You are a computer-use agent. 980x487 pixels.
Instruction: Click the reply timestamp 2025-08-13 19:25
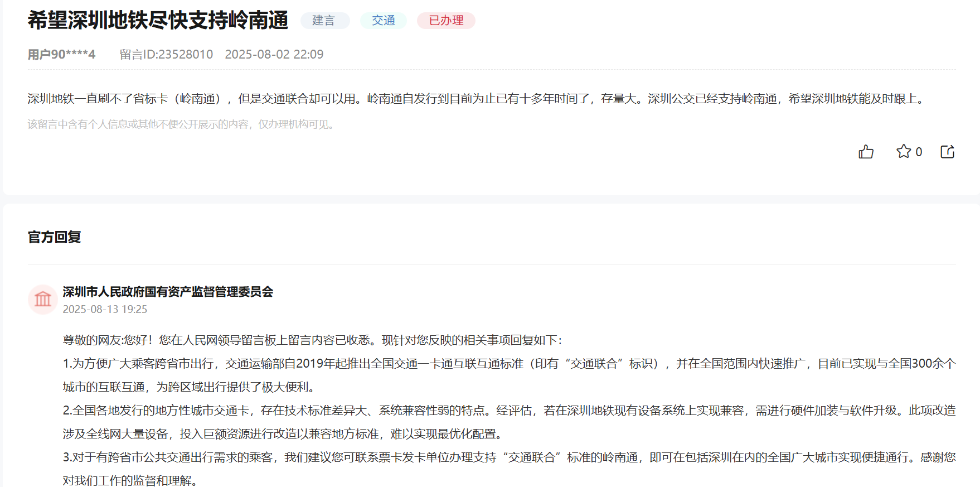(x=105, y=309)
